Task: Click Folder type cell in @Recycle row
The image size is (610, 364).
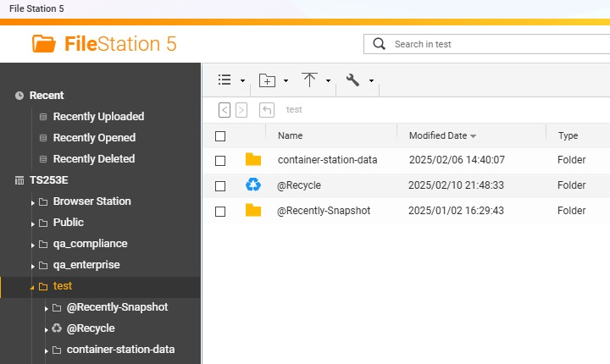Action: click(x=572, y=185)
